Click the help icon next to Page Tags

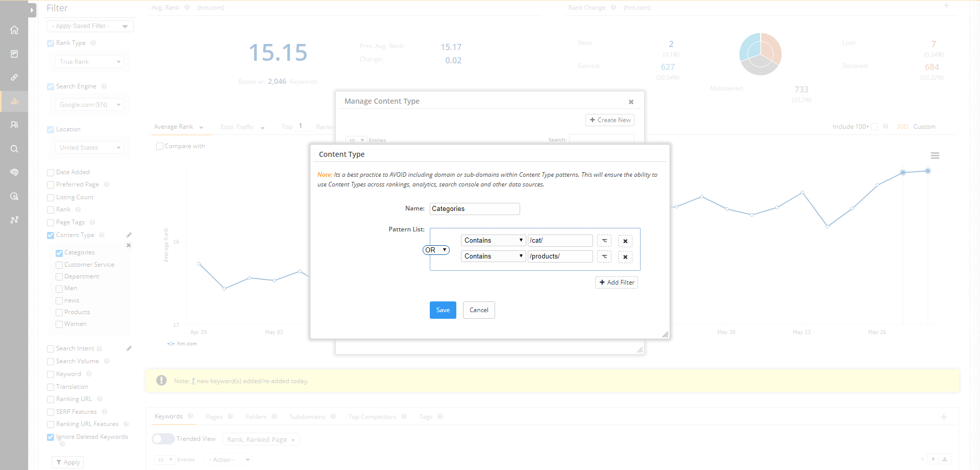click(x=92, y=222)
